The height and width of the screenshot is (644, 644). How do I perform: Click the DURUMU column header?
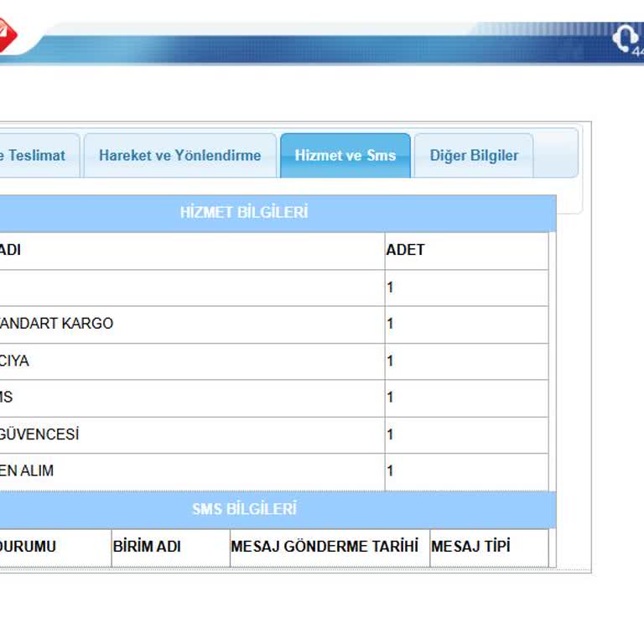tap(28, 546)
